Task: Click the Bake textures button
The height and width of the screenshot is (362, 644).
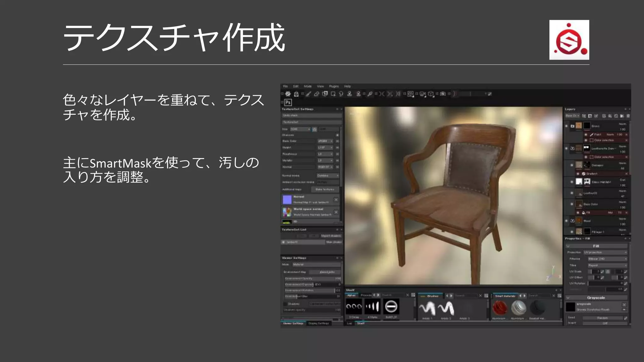Action: coord(325,189)
